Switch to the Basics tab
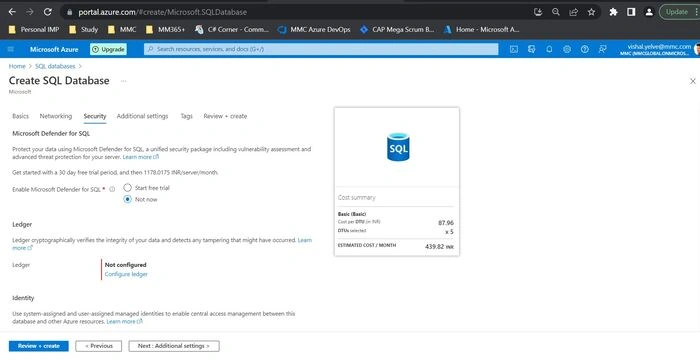 [21, 116]
